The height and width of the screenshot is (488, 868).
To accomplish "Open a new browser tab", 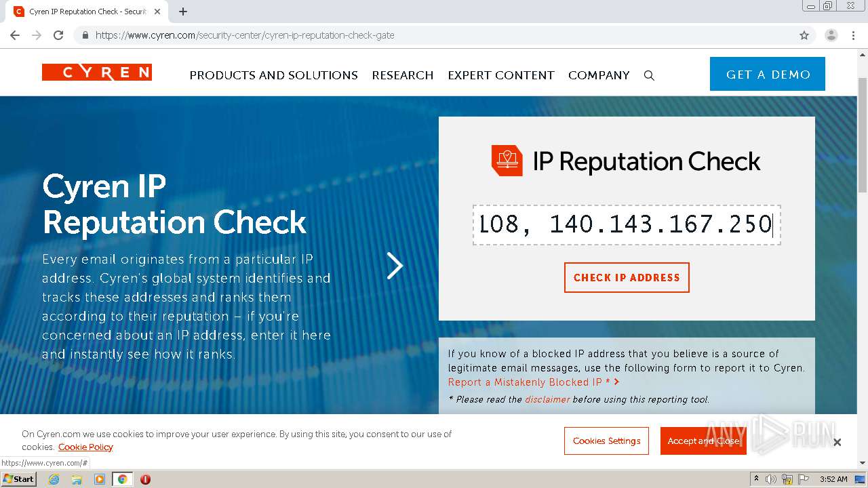I will click(183, 12).
